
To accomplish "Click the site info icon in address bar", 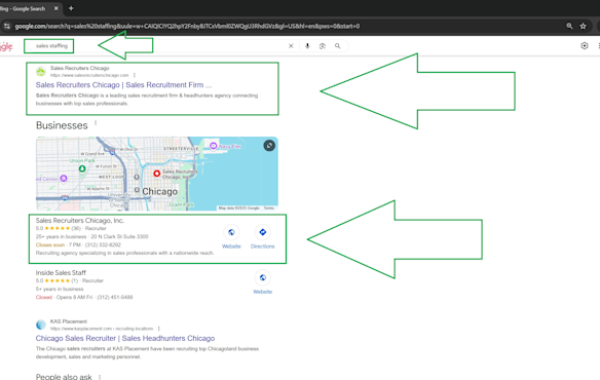I will 7,26.
